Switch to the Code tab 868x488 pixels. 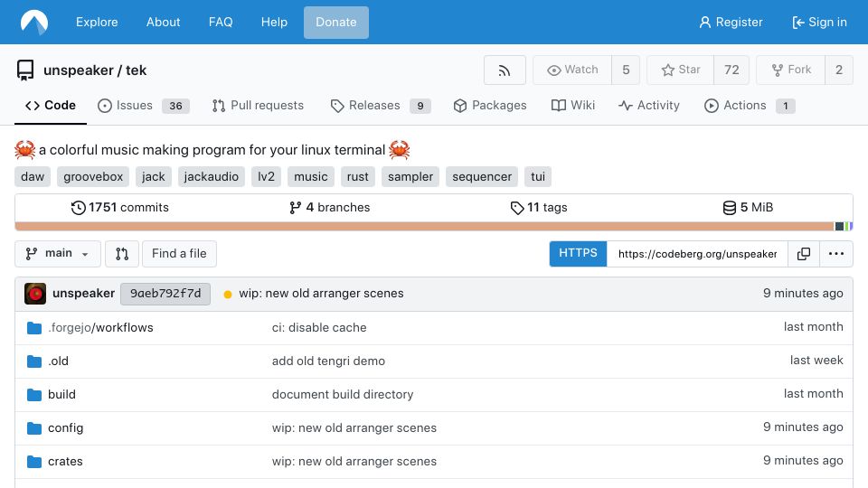[x=51, y=105]
